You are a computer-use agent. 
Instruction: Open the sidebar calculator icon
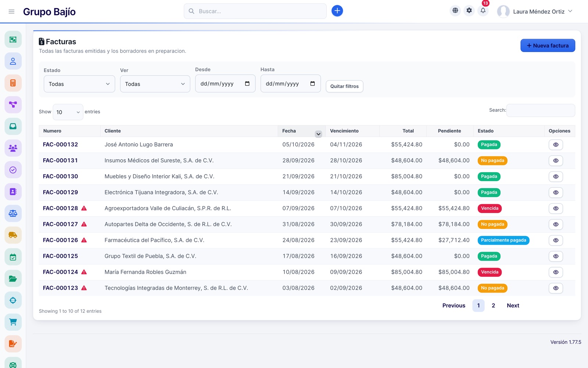click(x=13, y=83)
